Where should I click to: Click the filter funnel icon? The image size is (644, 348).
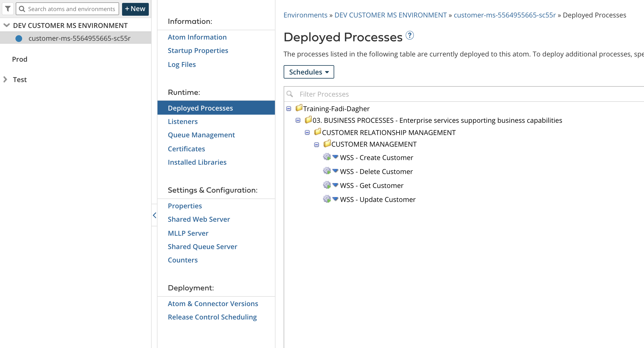8,9
